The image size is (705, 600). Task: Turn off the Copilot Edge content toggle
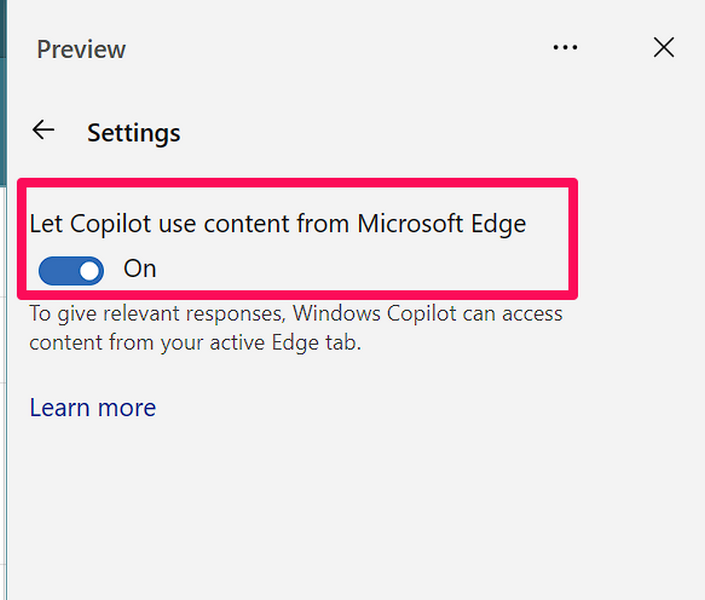71,270
